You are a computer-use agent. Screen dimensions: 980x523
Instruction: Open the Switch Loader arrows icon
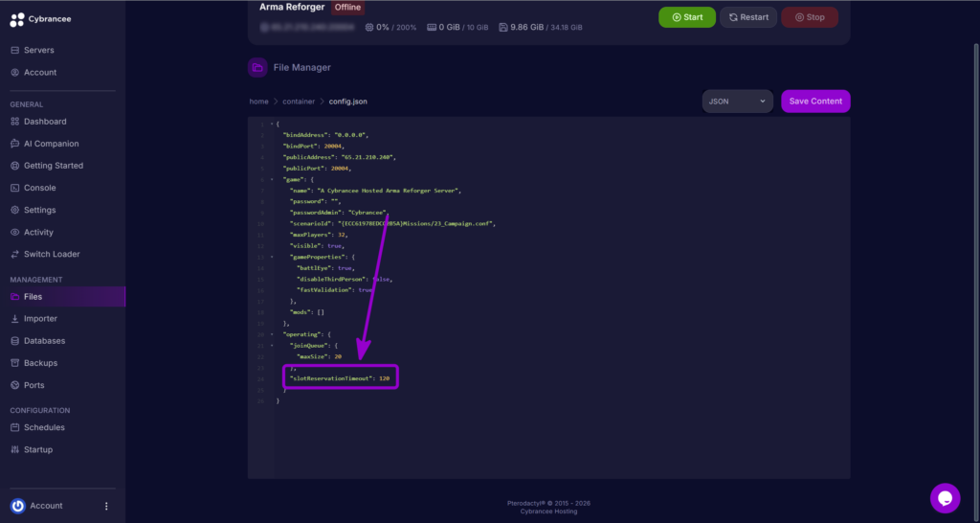point(15,254)
